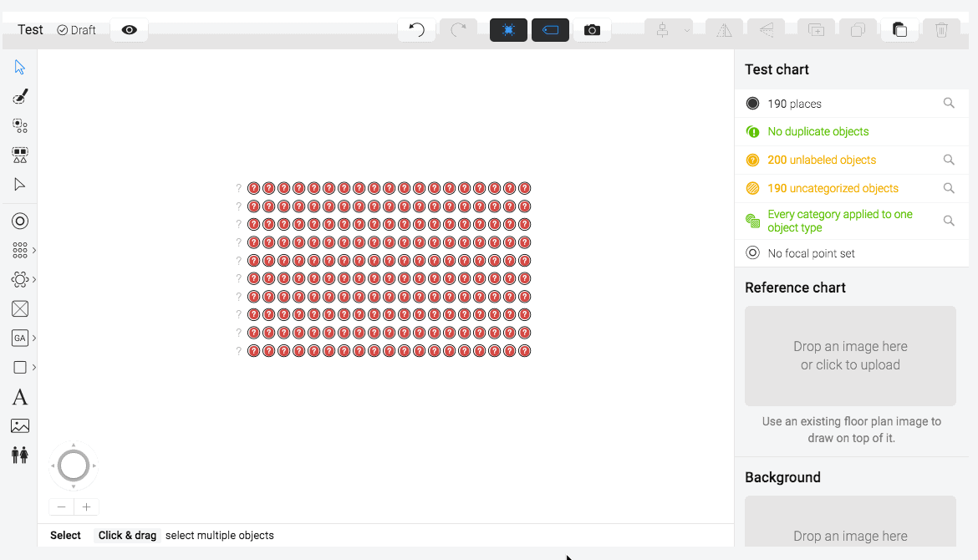This screenshot has height=560, width=978.
Task: Take a chart snapshot with the camera
Action: [592, 30]
